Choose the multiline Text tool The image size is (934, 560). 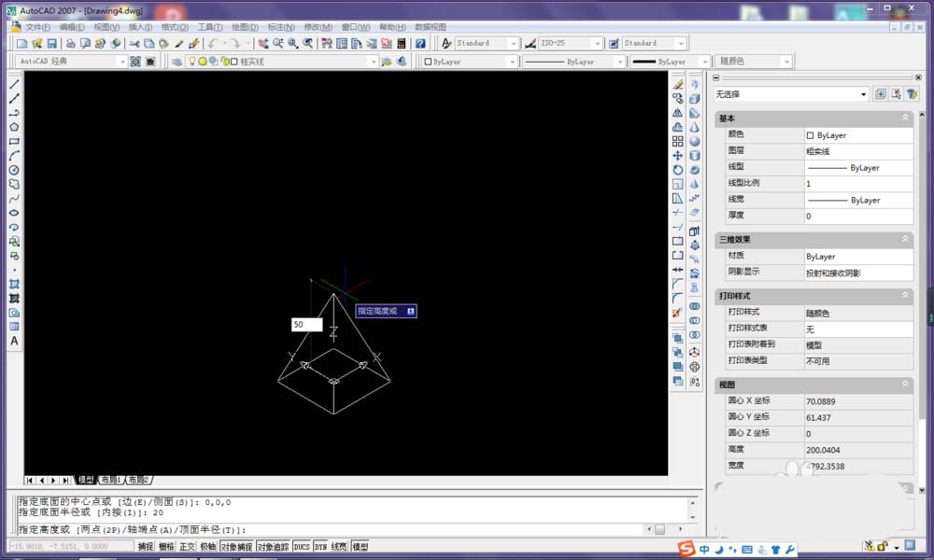pos(15,341)
